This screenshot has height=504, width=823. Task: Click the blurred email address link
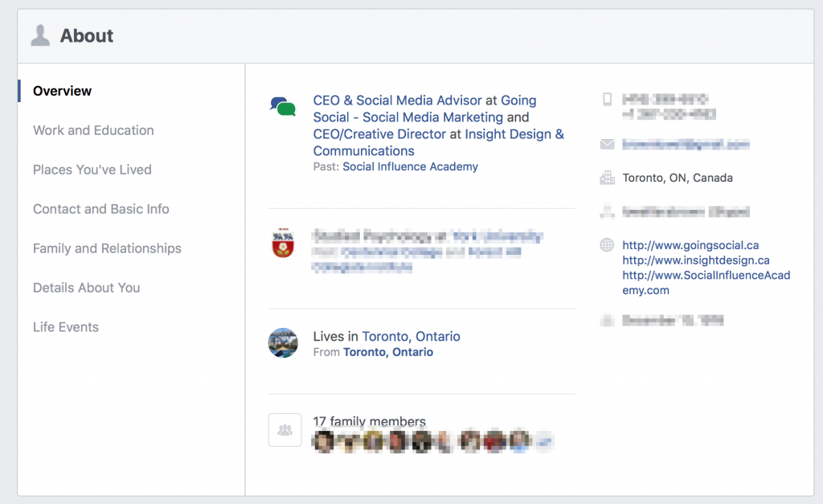[686, 144]
